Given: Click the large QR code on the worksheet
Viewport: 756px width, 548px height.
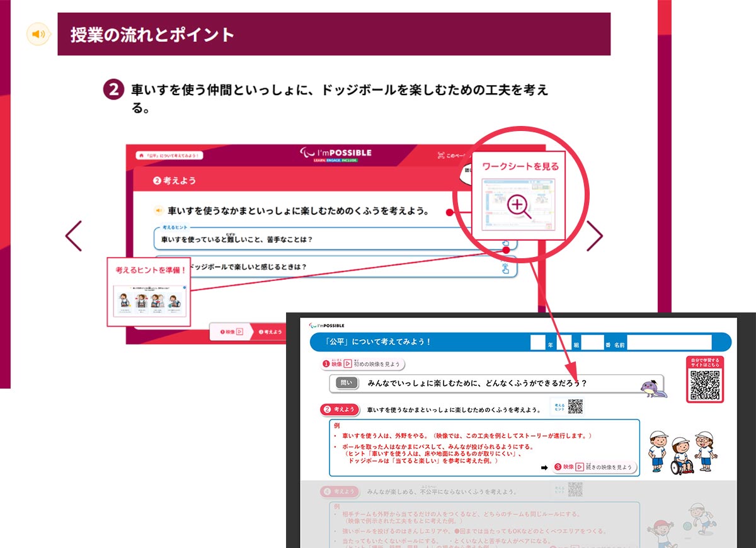Looking at the screenshot, I should [x=704, y=384].
